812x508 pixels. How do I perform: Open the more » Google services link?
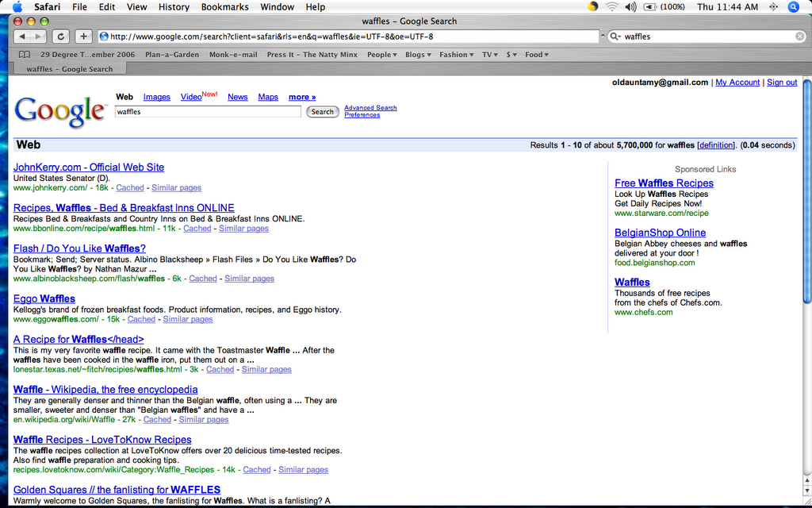(x=302, y=97)
